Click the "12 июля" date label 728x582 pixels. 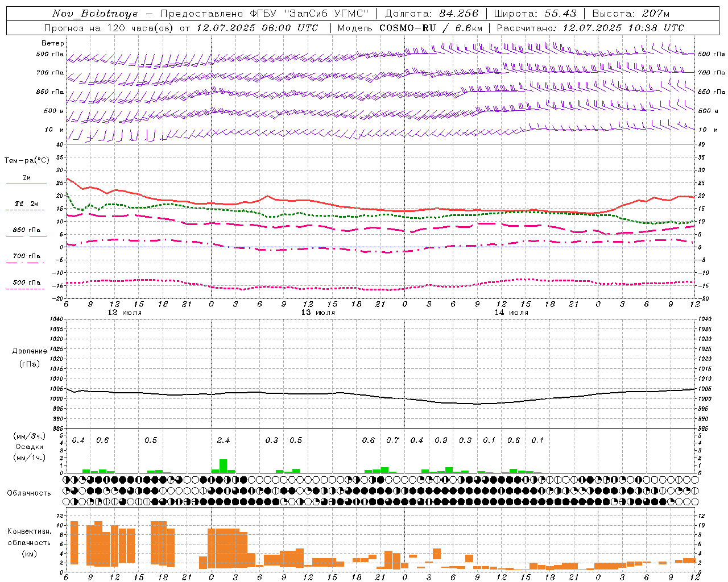[x=125, y=313]
